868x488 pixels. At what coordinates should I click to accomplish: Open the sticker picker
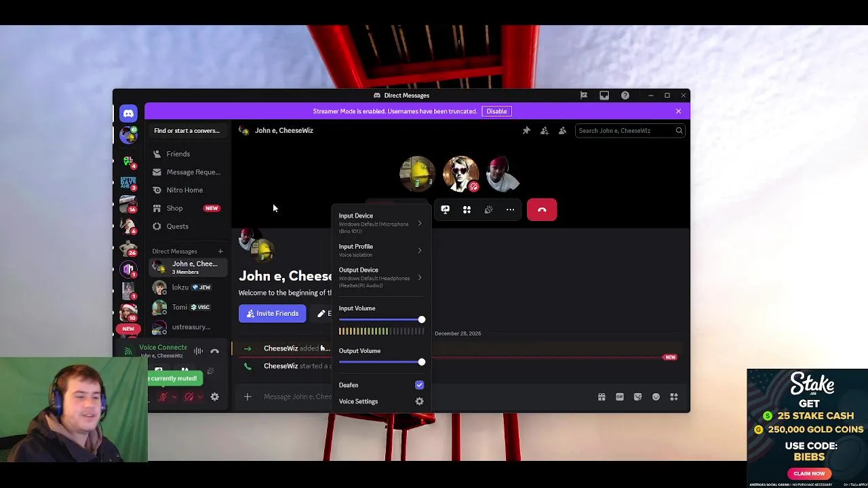[x=637, y=397]
